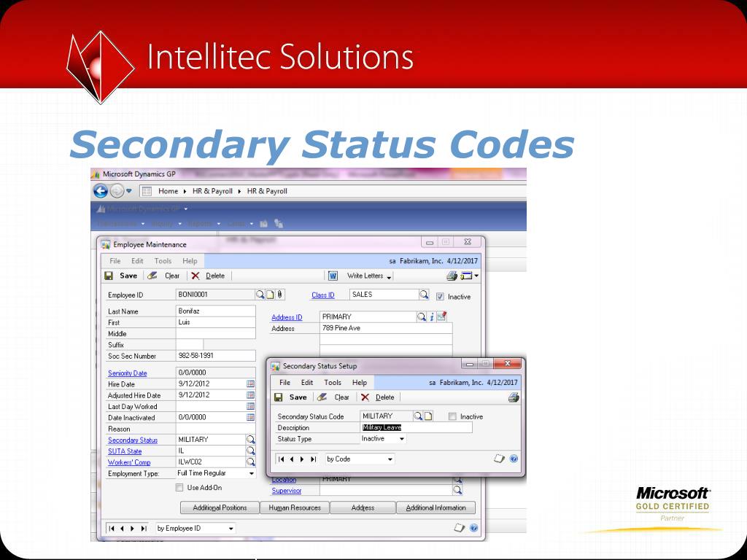747x560 pixels.
Task: Click the Additional Information button
Action: [436, 507]
